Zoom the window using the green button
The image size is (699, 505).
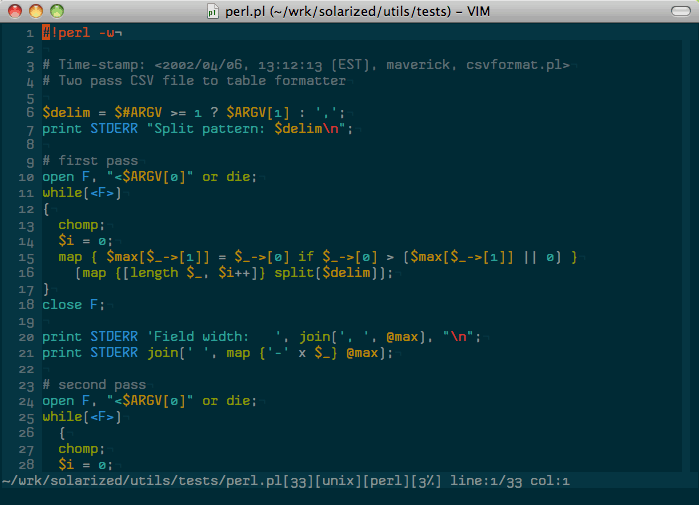point(56,11)
